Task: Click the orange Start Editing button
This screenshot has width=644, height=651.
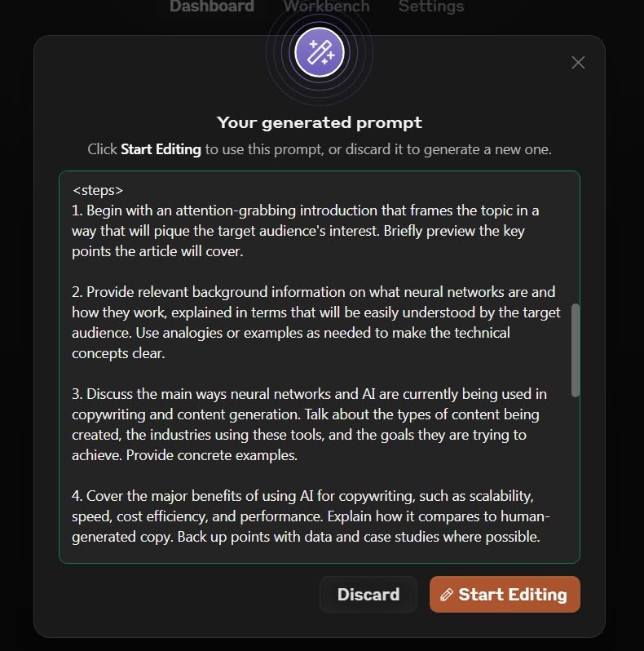Action: [505, 594]
